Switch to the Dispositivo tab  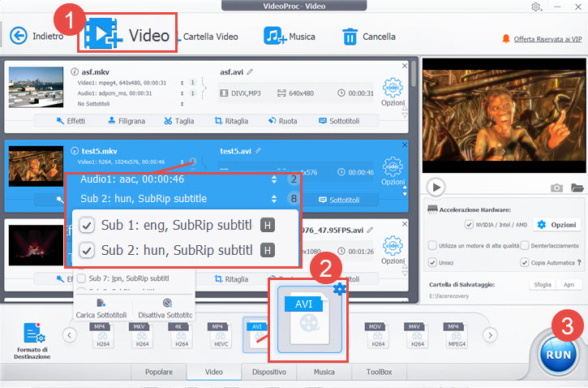click(x=269, y=372)
